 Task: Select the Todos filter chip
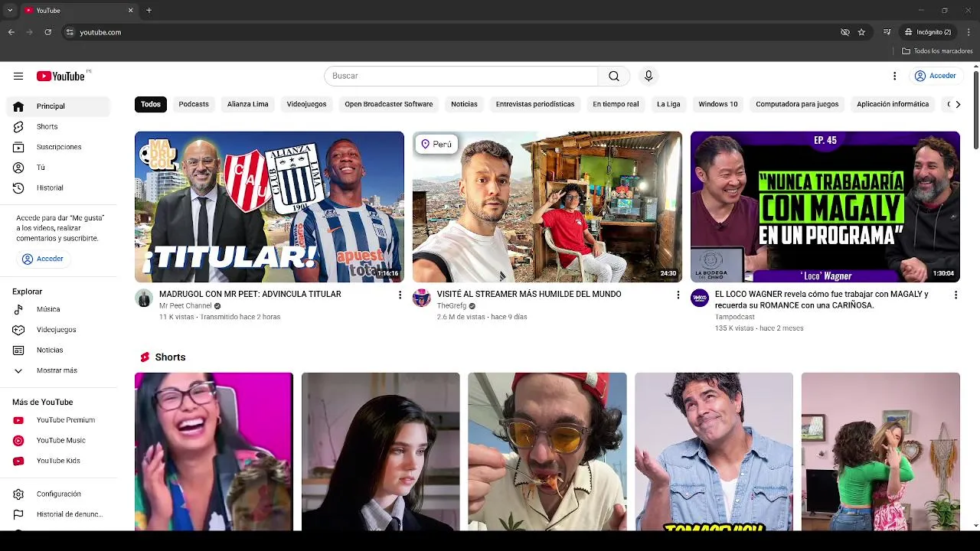pos(151,104)
